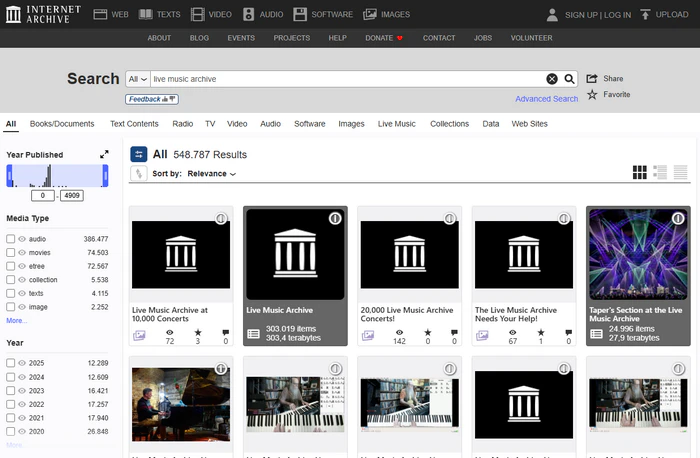700x458 pixels.
Task: Click the favorites star on 20,000 Concerts tile
Action: click(x=428, y=332)
